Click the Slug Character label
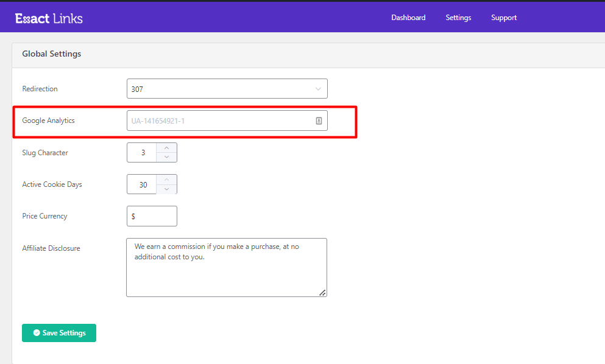The height and width of the screenshot is (364, 605). (x=45, y=153)
